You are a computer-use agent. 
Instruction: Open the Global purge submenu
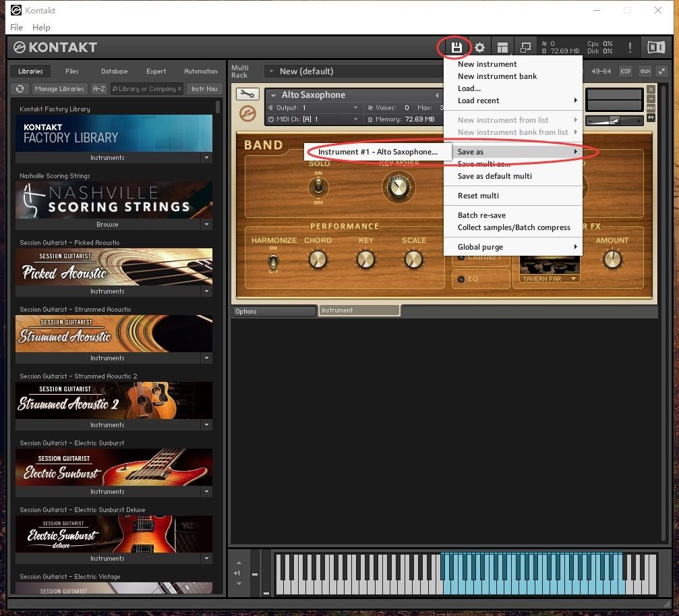512,247
